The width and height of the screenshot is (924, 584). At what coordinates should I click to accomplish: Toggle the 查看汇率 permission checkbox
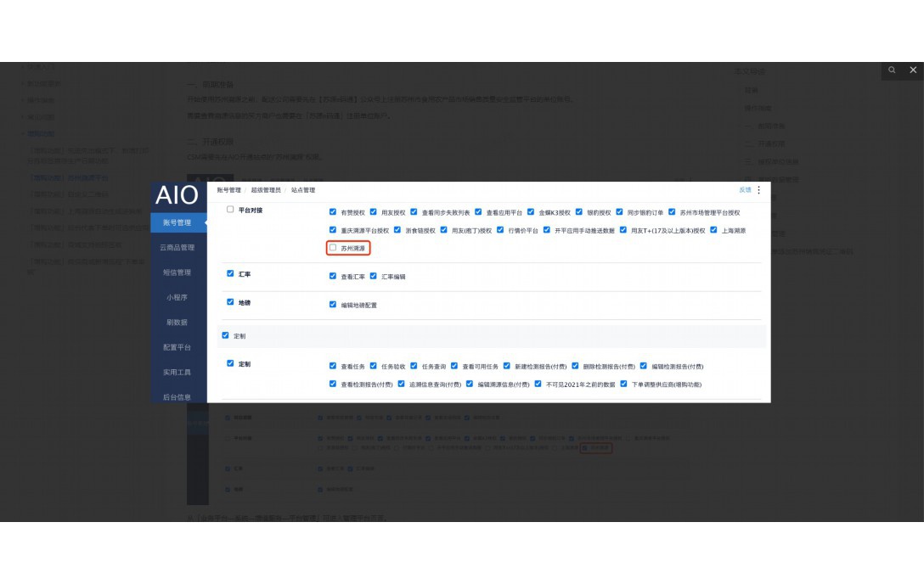[333, 277]
